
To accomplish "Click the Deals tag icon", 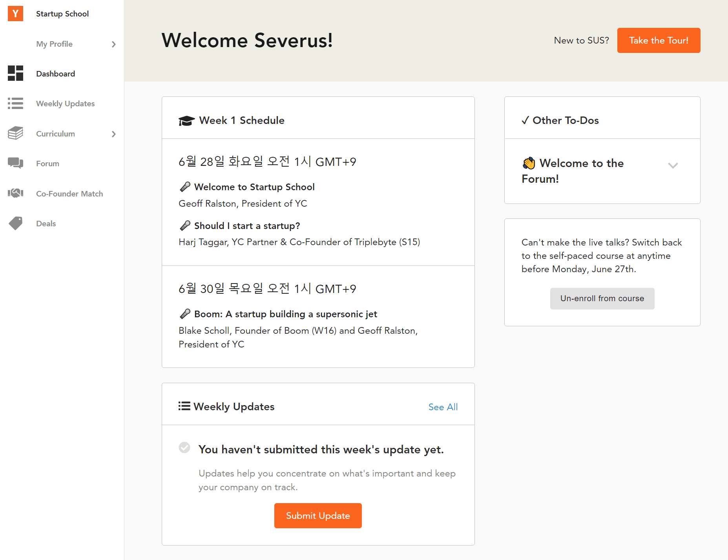I will click(x=15, y=223).
